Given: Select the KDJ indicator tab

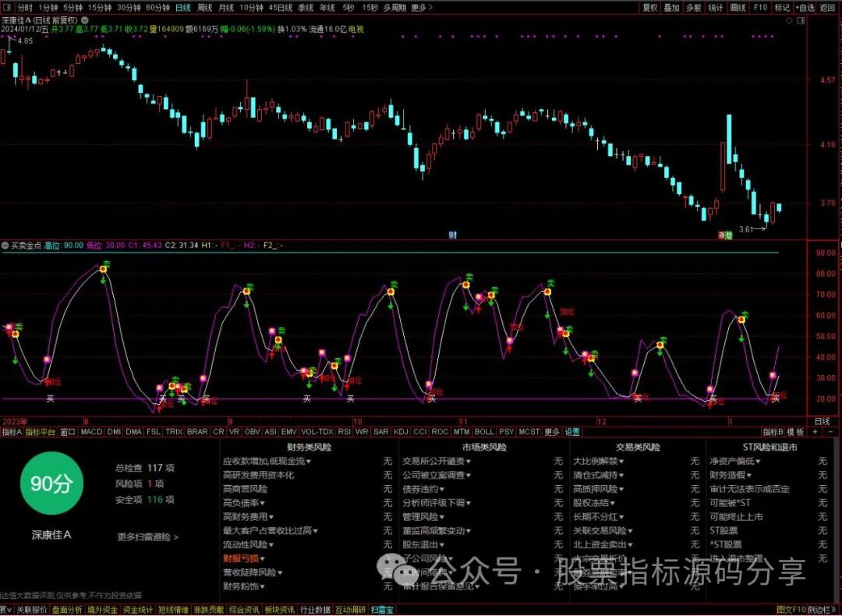Looking at the screenshot, I should [401, 432].
